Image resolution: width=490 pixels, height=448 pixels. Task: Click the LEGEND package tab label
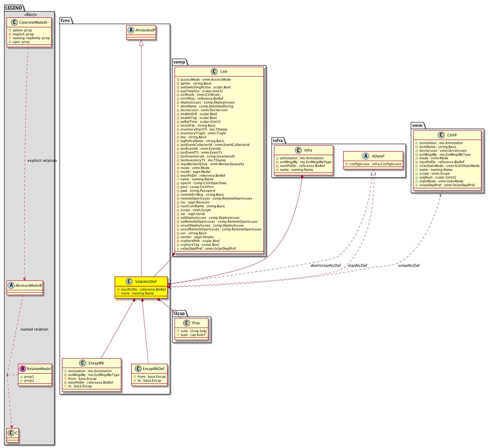coord(14,8)
